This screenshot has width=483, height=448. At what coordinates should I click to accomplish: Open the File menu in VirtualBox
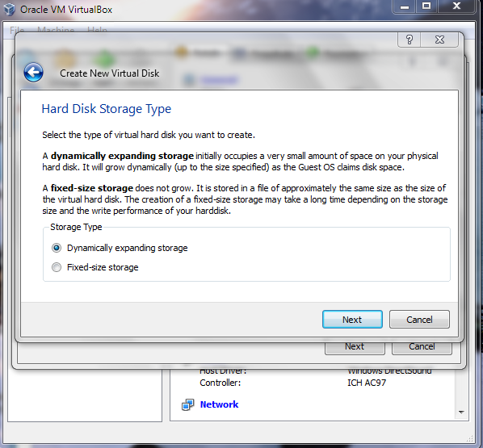[17, 30]
